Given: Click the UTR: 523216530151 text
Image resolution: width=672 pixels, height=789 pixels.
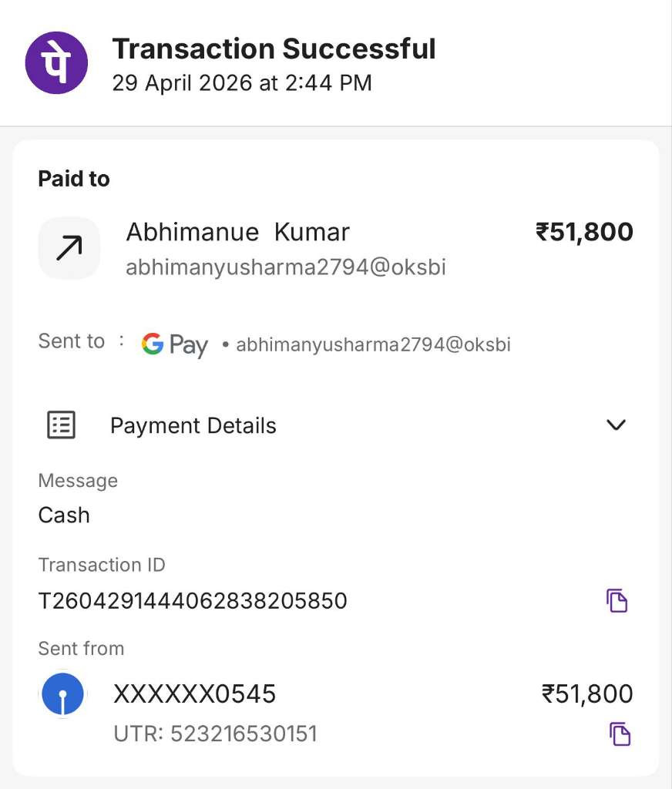Looking at the screenshot, I should (x=216, y=734).
